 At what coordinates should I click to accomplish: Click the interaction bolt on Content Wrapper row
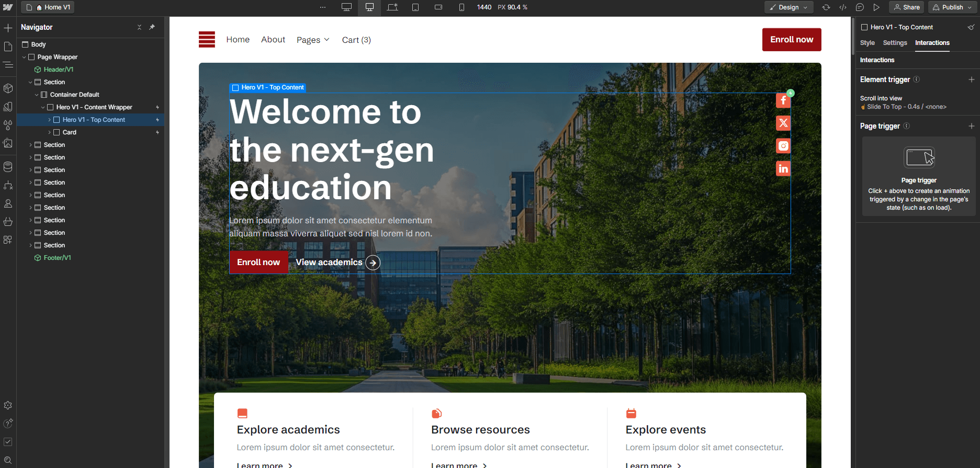pyautogui.click(x=157, y=107)
